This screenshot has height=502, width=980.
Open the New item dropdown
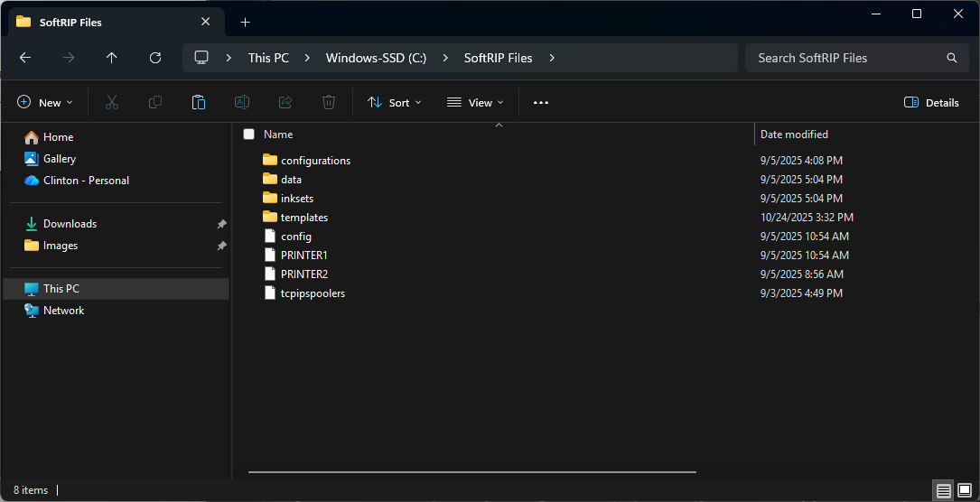[45, 103]
